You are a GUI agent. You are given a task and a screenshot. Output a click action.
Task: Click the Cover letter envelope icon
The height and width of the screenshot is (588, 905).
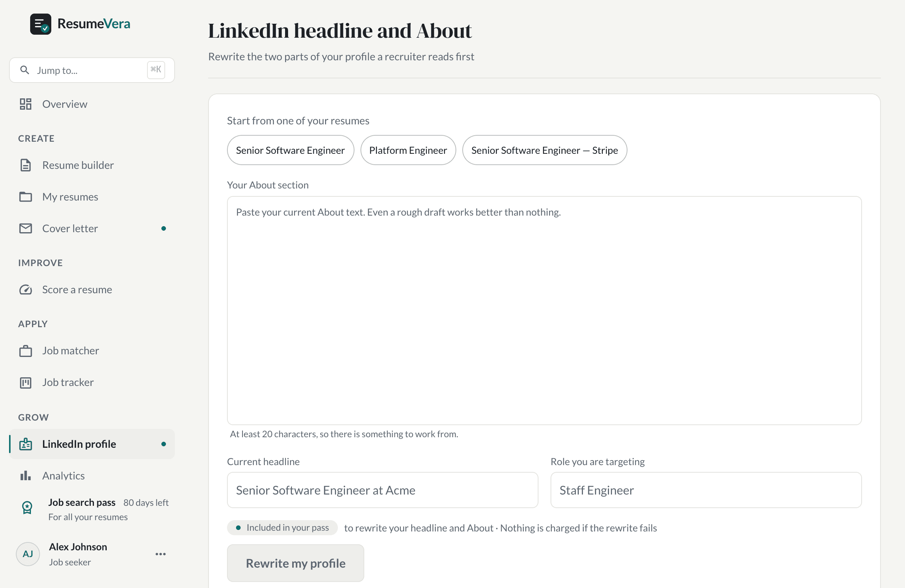(26, 228)
